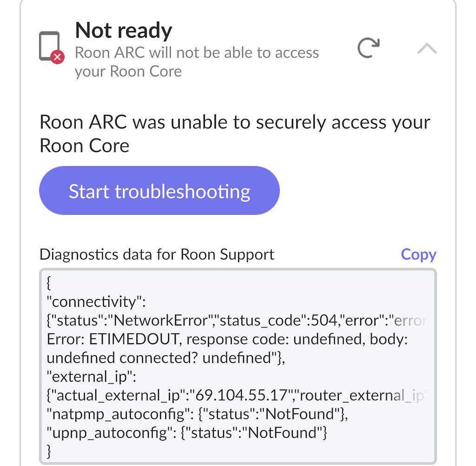
Task: Click the red error badge on the phone icon
Action: [57, 57]
